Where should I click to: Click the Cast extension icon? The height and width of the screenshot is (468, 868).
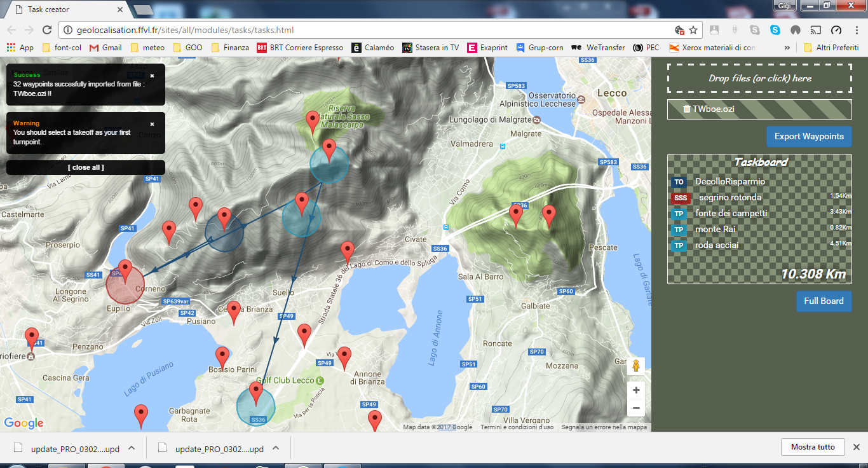pos(816,30)
